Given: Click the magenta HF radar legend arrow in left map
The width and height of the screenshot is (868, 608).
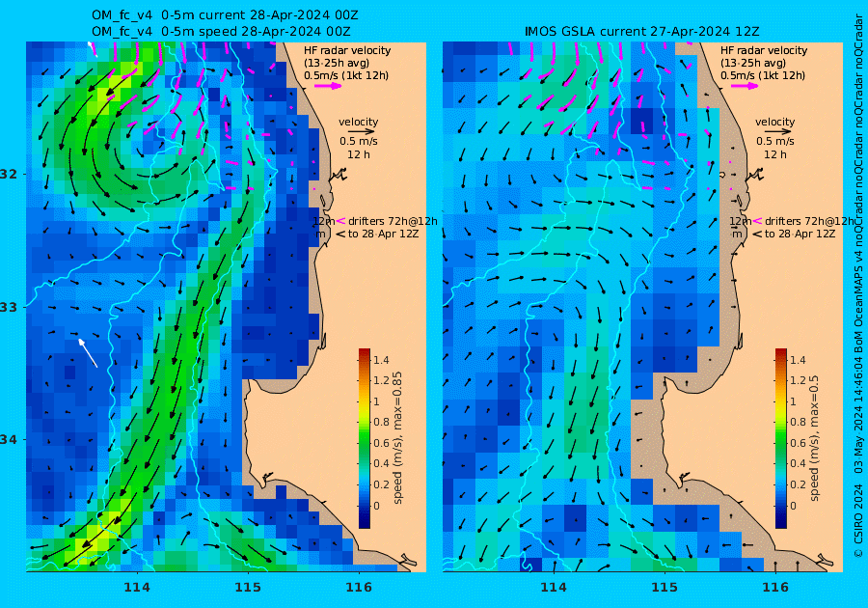Looking at the screenshot, I should pos(328,86).
